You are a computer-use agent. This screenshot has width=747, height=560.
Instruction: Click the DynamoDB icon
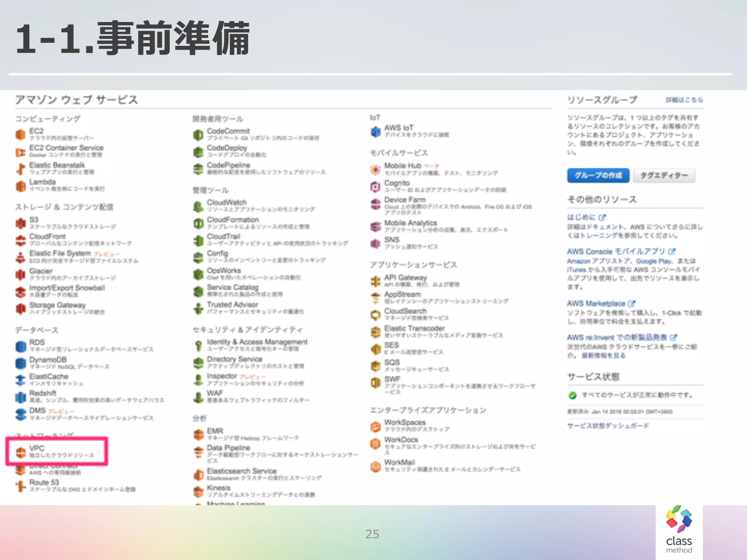click(x=21, y=363)
